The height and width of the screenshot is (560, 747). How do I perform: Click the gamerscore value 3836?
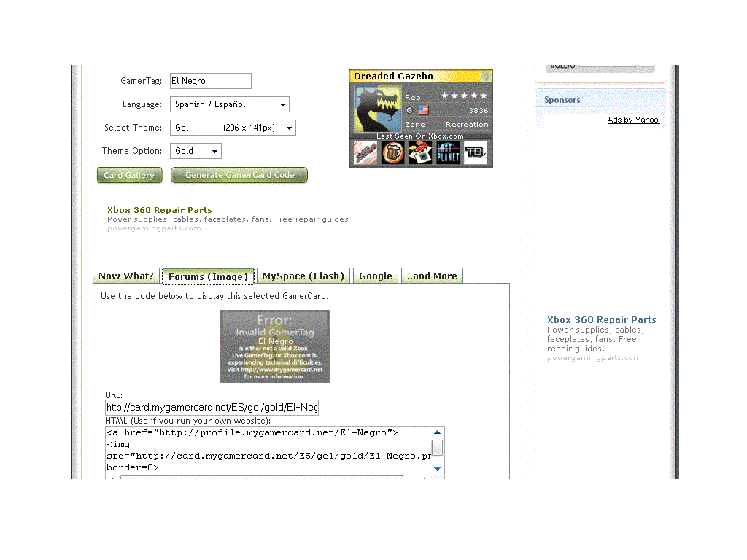tap(479, 111)
